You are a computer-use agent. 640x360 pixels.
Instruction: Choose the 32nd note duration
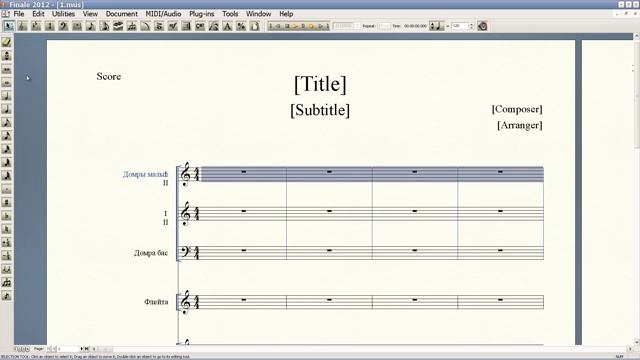coord(7,149)
